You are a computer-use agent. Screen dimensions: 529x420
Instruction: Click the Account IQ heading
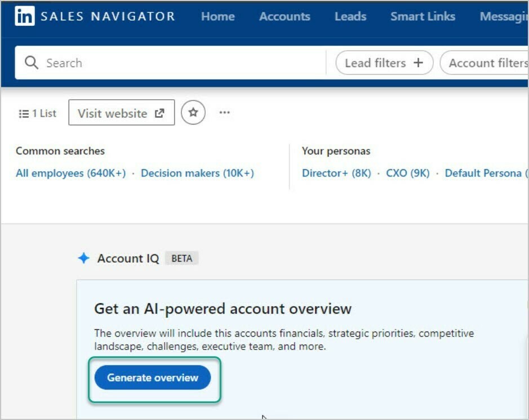click(x=128, y=258)
